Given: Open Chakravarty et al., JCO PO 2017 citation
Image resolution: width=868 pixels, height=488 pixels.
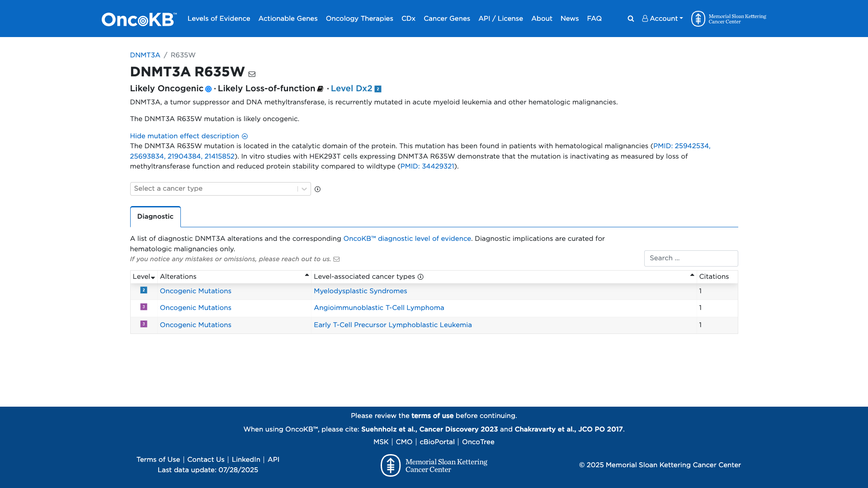Looking at the screenshot, I should click(x=569, y=429).
